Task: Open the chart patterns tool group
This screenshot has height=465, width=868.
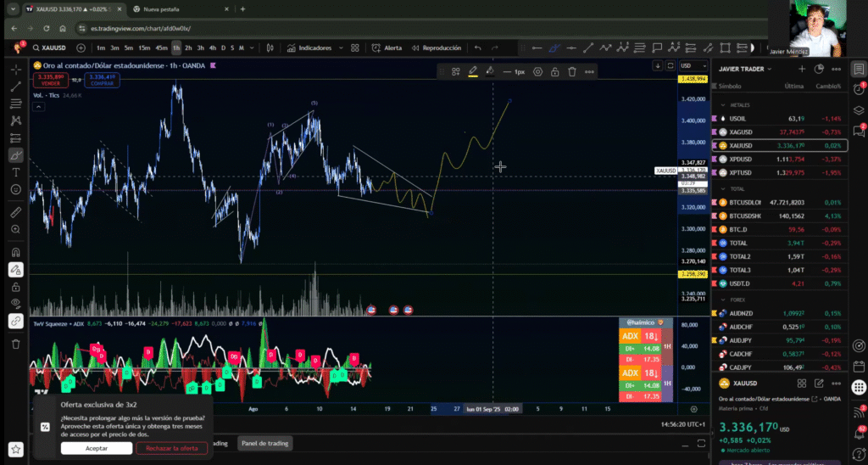Action: pos(16,120)
